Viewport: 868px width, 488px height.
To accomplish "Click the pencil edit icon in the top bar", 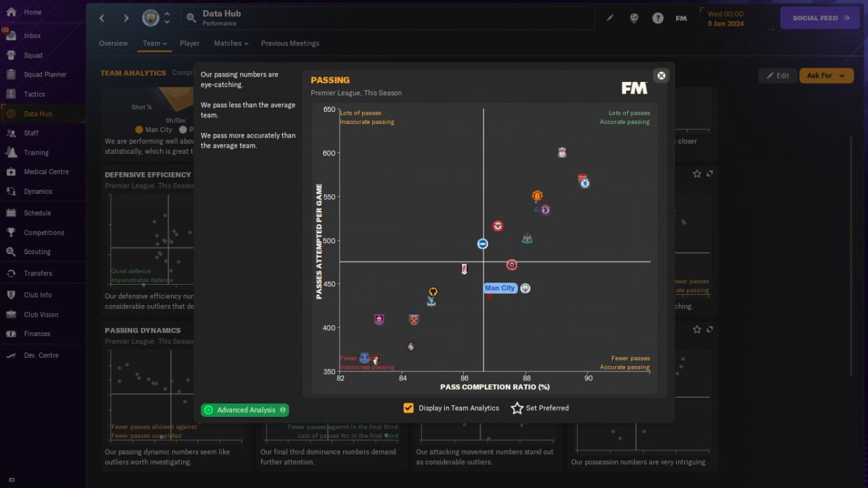I will pyautogui.click(x=610, y=18).
